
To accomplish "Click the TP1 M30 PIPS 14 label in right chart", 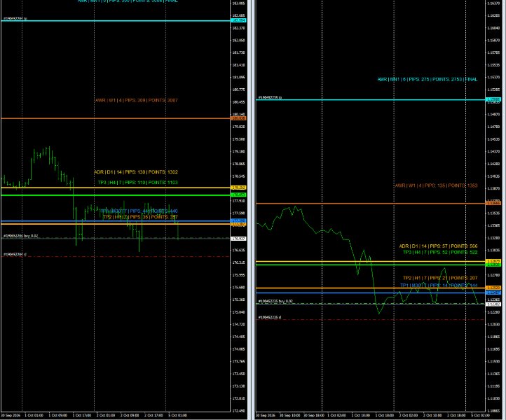I will [439, 286].
